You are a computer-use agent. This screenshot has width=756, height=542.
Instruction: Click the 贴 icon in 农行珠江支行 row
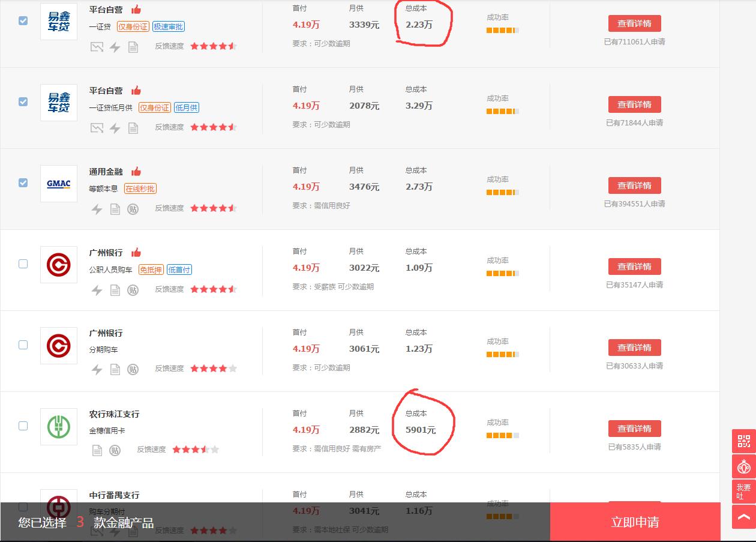115,450
